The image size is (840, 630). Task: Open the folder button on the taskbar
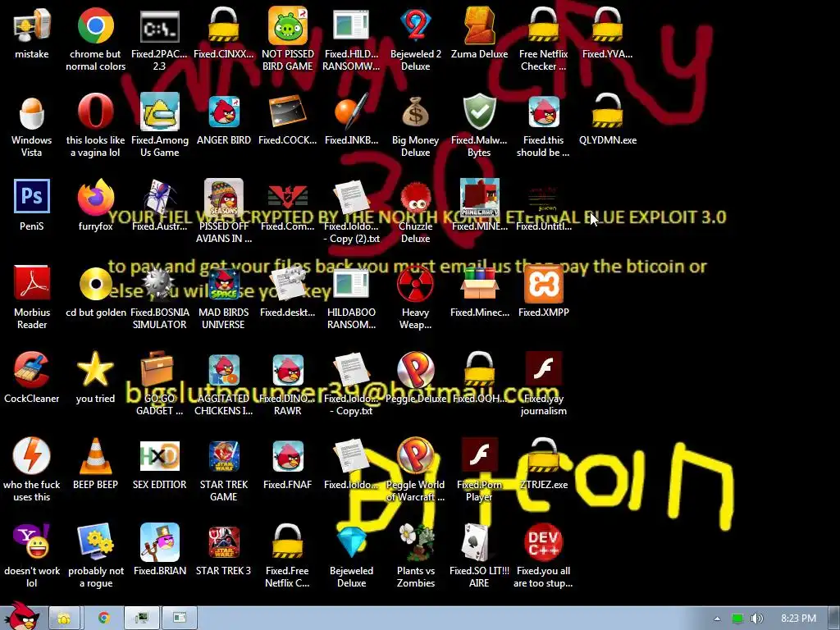tap(64, 619)
